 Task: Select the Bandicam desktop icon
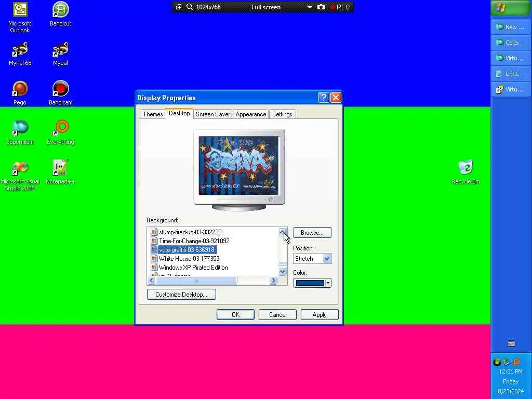click(x=60, y=93)
